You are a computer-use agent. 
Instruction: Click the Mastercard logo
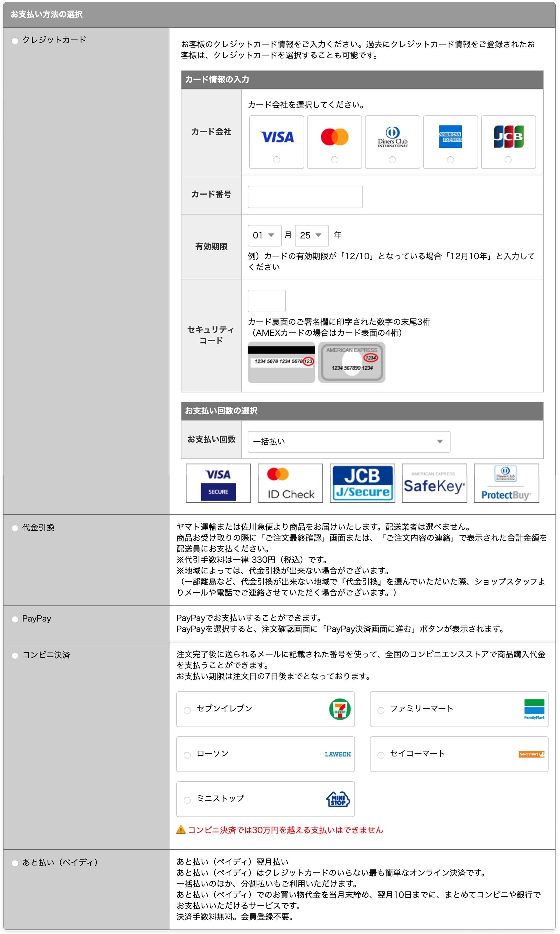(x=334, y=137)
